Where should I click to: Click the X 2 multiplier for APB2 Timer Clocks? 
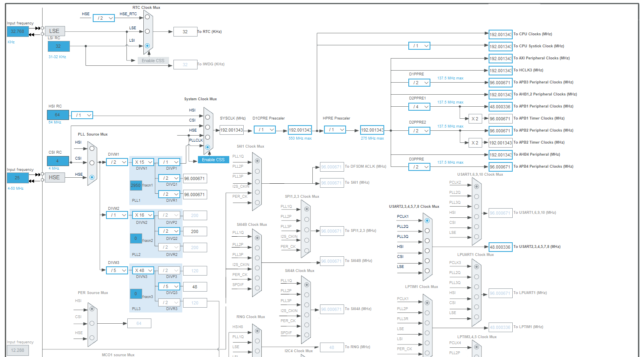(x=475, y=143)
